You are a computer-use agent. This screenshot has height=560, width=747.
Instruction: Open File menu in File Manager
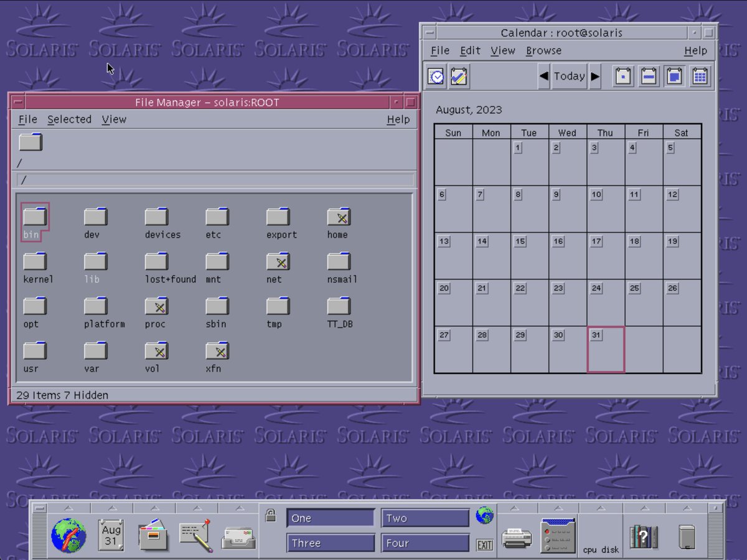[x=27, y=119]
